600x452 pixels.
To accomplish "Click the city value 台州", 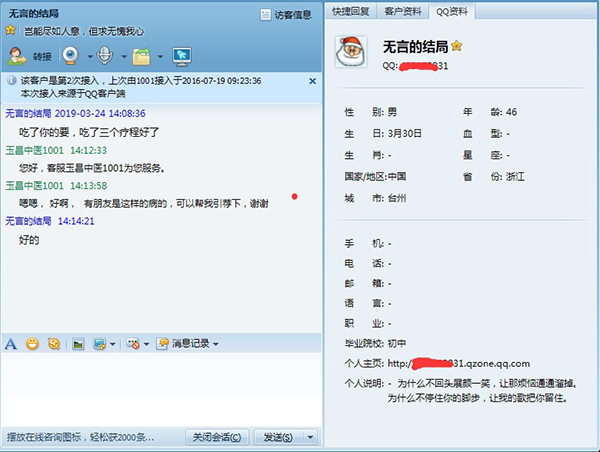I will point(397,198).
